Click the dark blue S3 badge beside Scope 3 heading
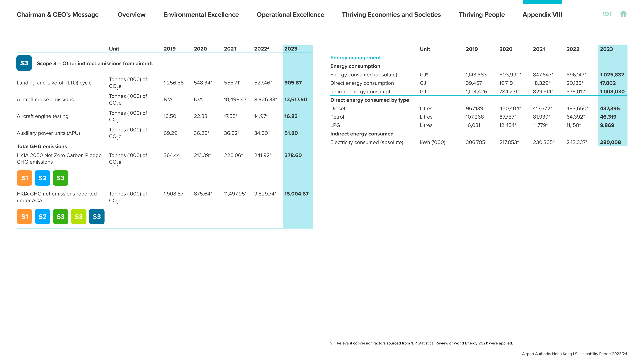644x362 pixels. click(24, 63)
